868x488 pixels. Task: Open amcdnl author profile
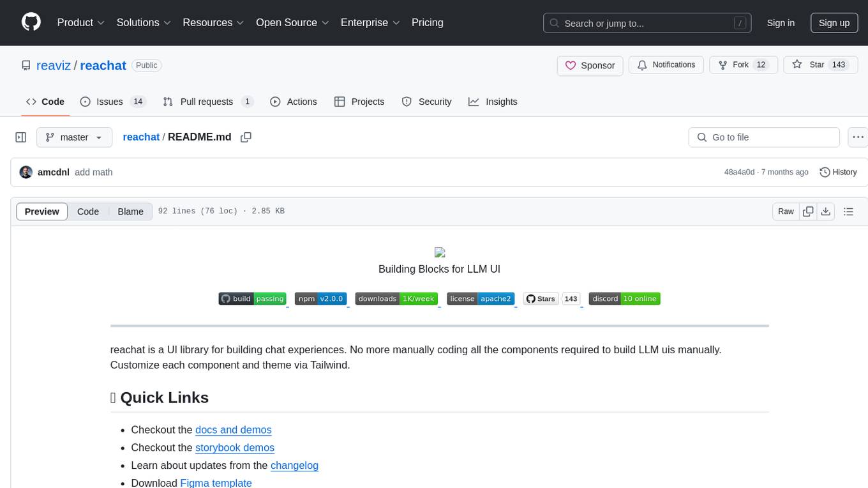click(x=54, y=172)
